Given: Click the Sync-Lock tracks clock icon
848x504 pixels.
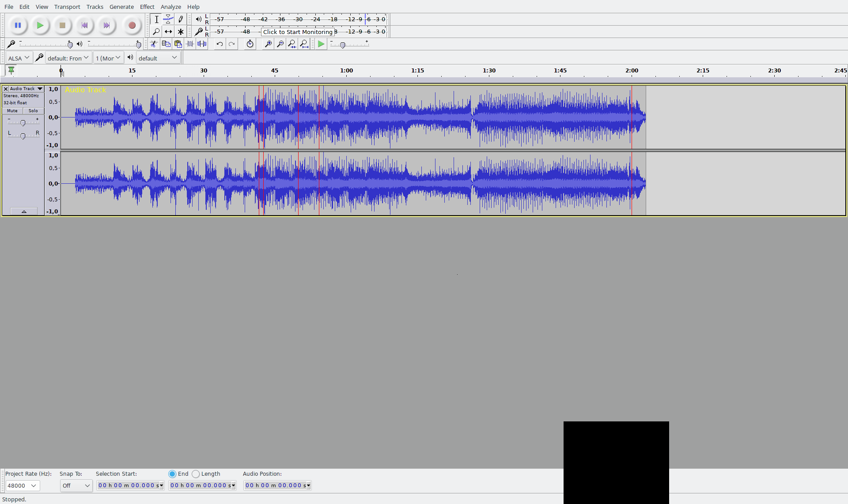Looking at the screenshot, I should click(250, 44).
